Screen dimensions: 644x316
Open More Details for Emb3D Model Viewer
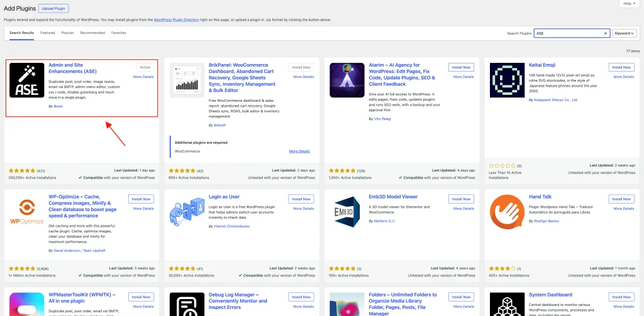(464, 209)
